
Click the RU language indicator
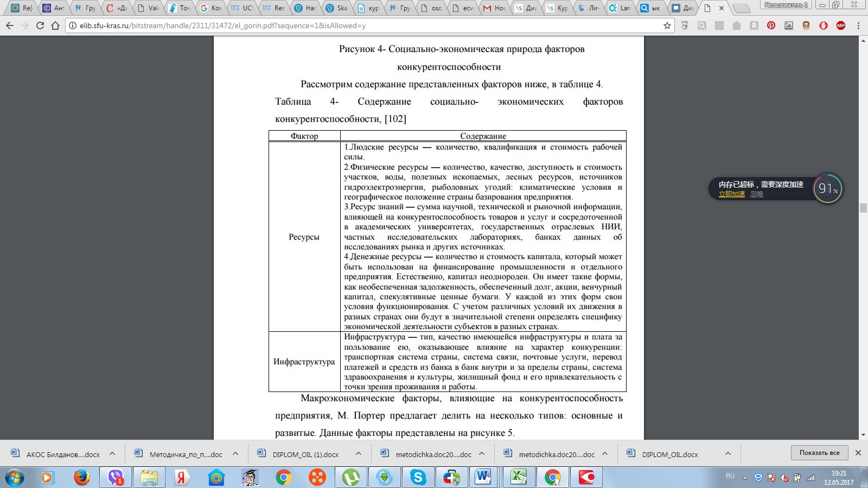point(730,476)
